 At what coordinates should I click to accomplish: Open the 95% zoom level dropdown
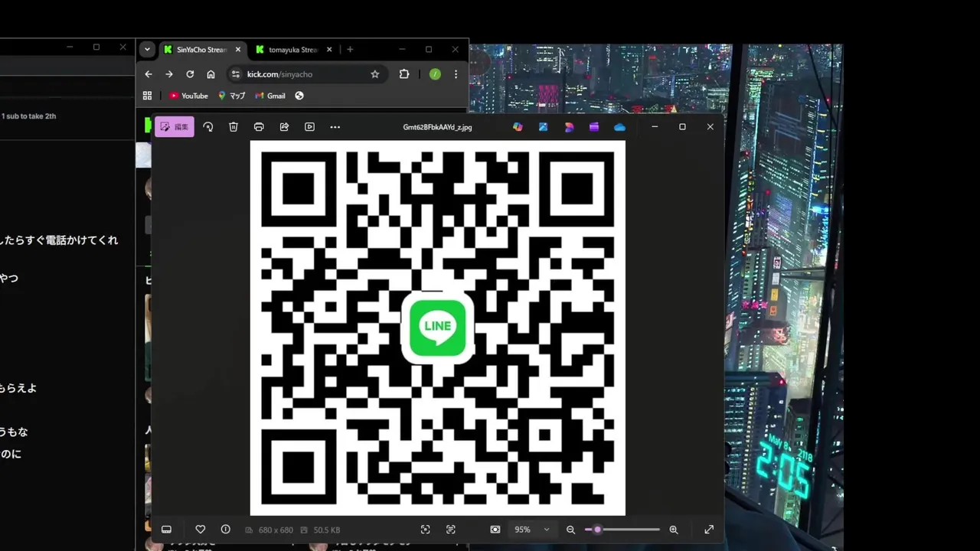coord(532,530)
